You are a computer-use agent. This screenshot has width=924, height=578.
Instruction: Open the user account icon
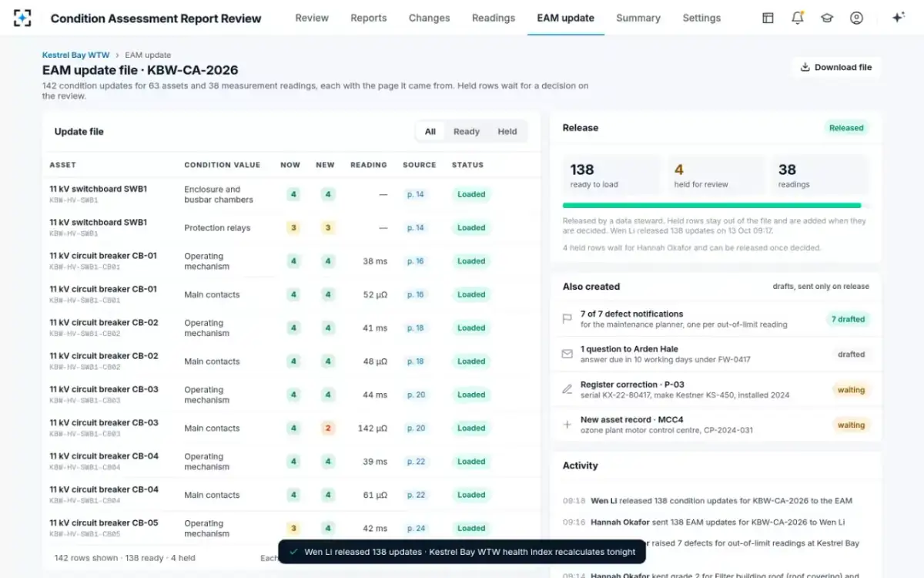(x=856, y=18)
